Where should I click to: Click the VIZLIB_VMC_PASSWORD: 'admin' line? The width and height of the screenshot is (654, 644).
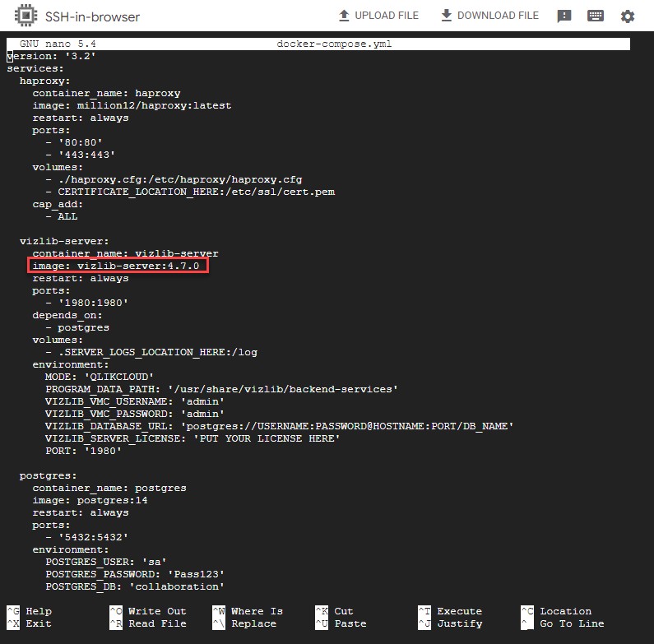(135, 414)
